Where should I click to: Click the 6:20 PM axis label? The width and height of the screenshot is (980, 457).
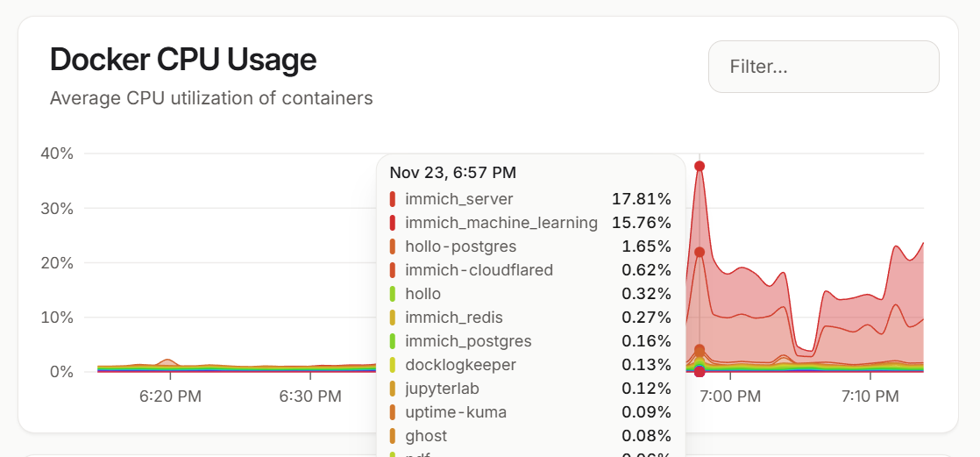[x=170, y=396]
